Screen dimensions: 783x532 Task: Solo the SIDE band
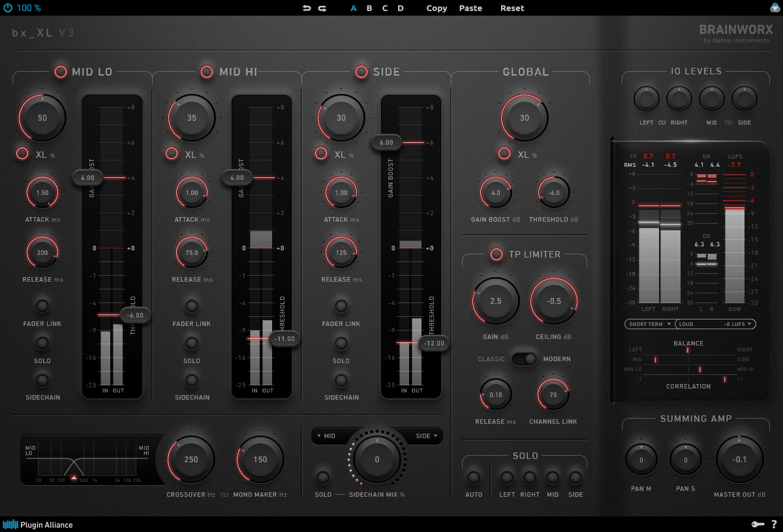341,343
